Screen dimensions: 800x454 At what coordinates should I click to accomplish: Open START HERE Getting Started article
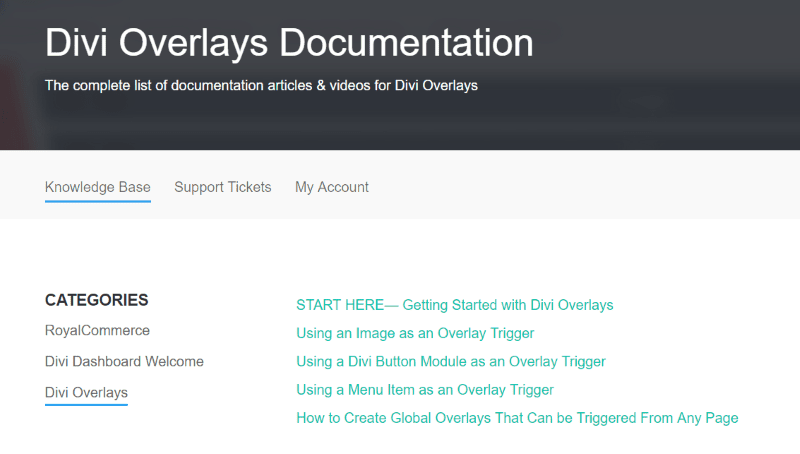point(455,305)
